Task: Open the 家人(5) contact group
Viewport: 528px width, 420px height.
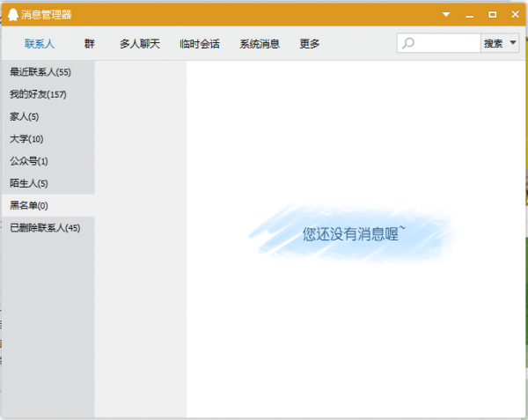Action: tap(24, 116)
